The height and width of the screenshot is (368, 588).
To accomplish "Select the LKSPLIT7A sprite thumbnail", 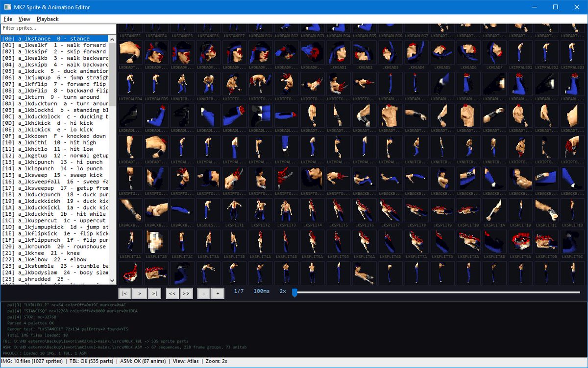I will point(416,243).
